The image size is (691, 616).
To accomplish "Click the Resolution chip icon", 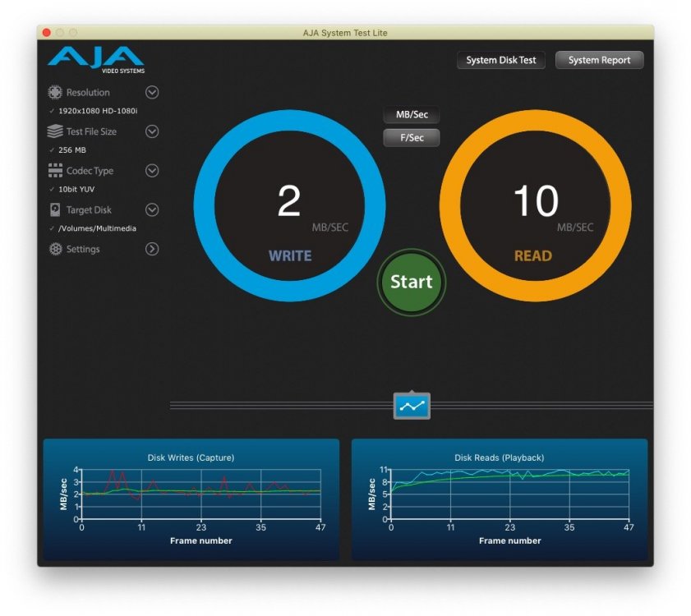I will pos(55,92).
